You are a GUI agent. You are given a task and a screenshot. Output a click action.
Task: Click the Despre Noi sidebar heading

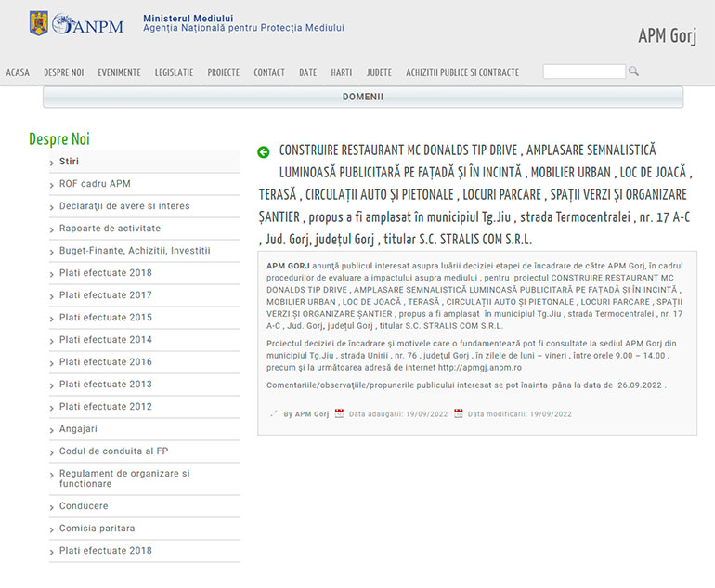[x=59, y=138]
